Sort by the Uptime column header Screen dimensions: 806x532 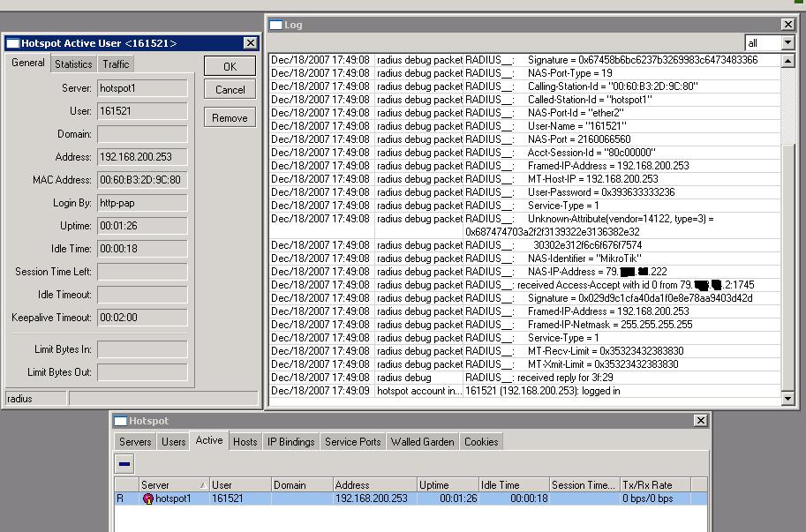448,484
